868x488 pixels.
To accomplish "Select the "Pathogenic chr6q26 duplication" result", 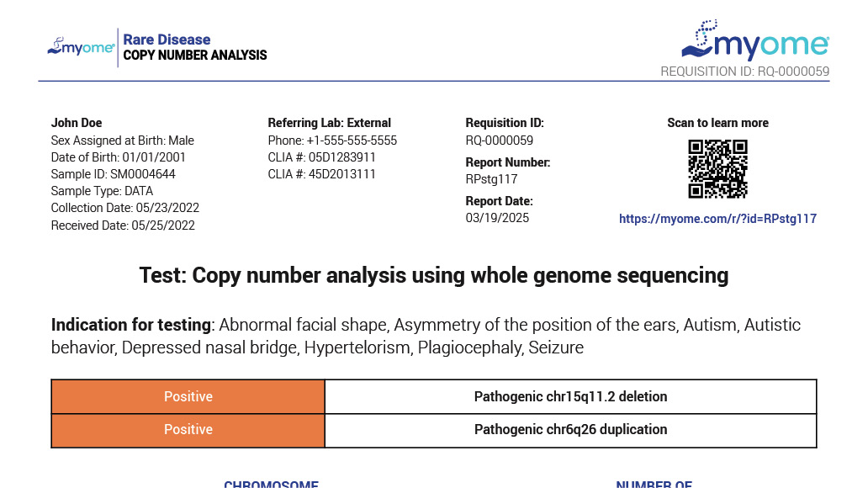I will point(570,429).
